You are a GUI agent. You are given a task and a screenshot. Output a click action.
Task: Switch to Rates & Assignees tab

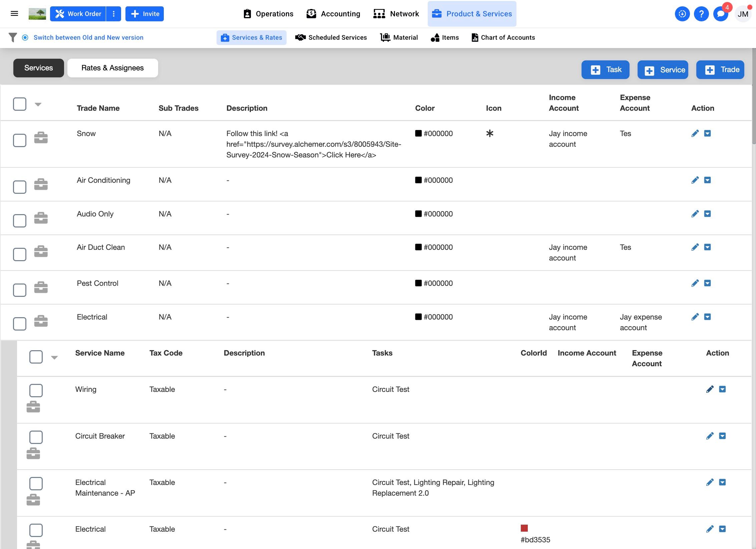[112, 68]
